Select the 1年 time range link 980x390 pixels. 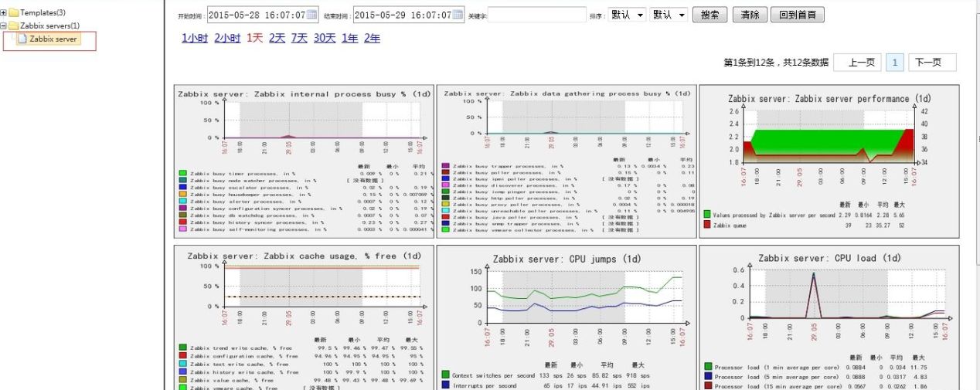tap(349, 38)
